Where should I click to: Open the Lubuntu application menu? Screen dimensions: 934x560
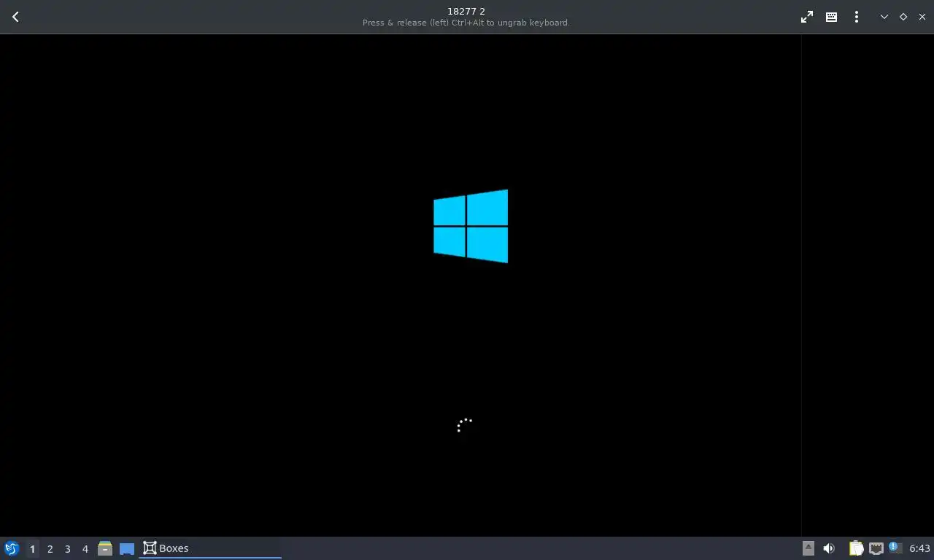12,548
